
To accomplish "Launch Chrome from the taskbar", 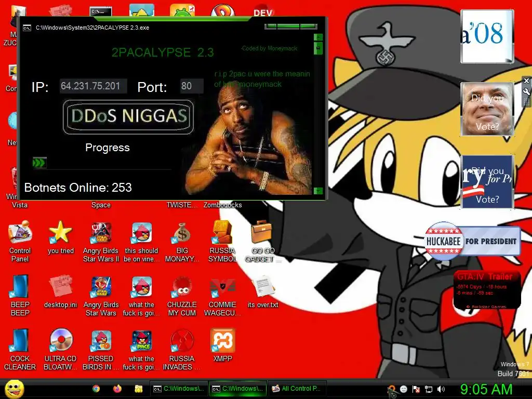I will 96,389.
